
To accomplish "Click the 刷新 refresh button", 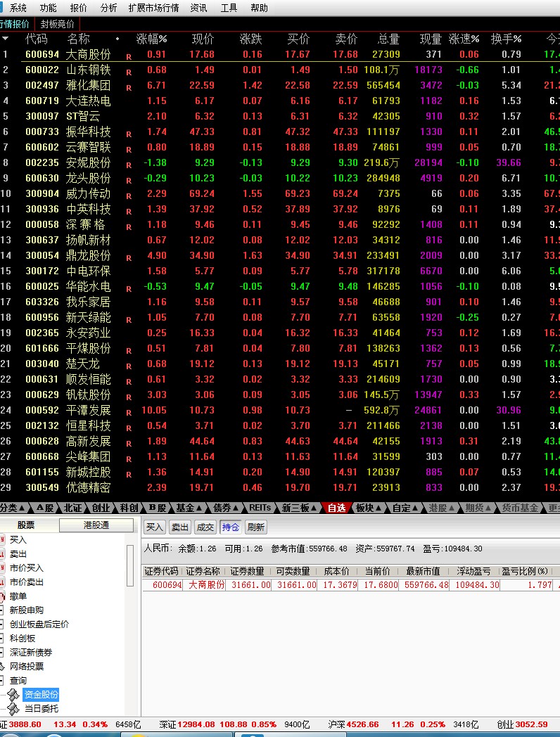I will (x=256, y=527).
